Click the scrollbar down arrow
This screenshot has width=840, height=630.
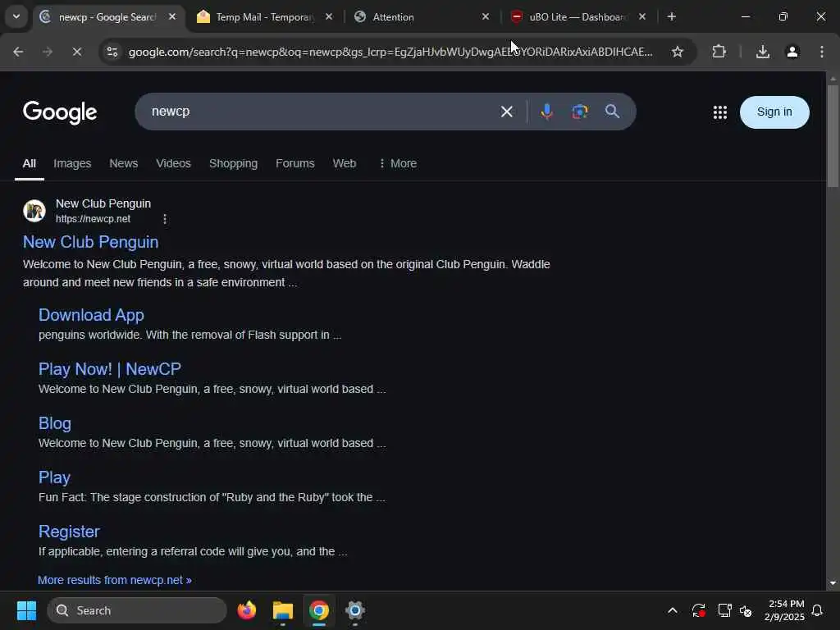point(833,583)
